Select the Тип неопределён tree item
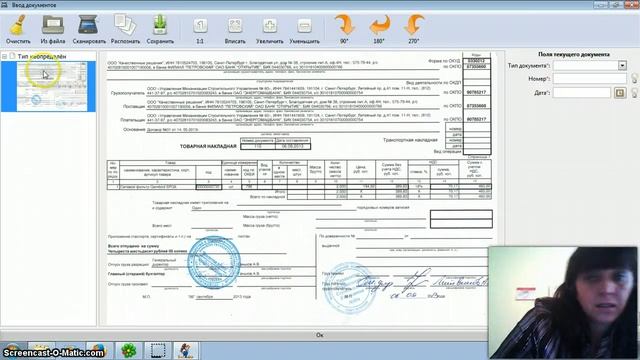The width and height of the screenshot is (640, 360). [42, 56]
